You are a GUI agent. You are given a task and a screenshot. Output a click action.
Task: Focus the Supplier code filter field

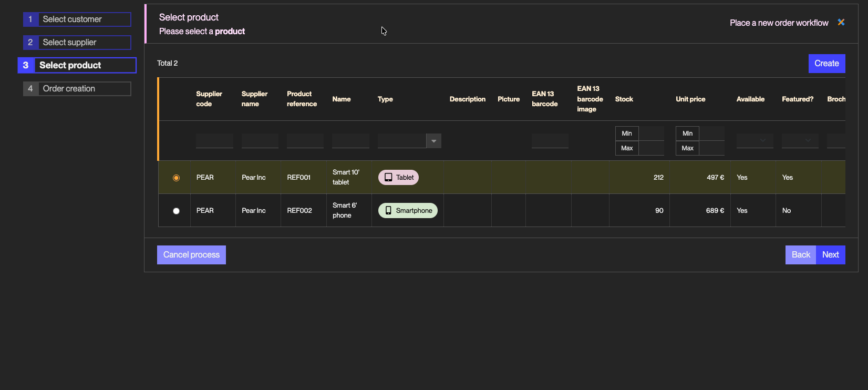point(214,141)
